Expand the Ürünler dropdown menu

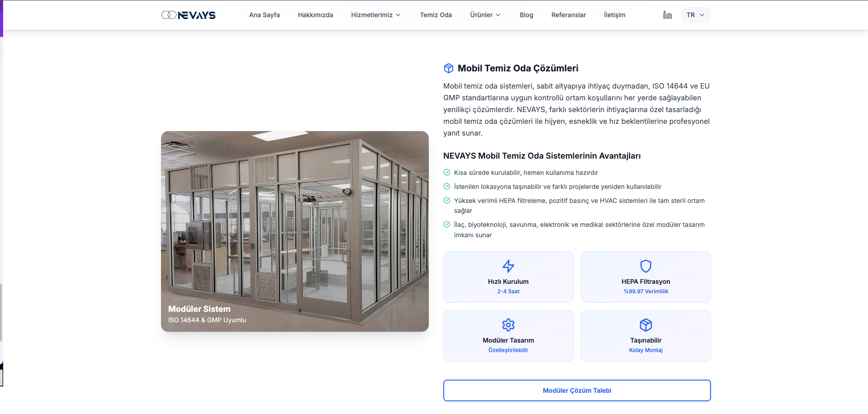(485, 15)
